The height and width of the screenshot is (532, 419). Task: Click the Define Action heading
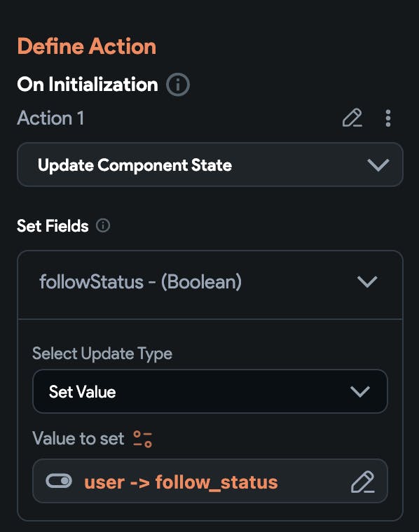point(87,46)
